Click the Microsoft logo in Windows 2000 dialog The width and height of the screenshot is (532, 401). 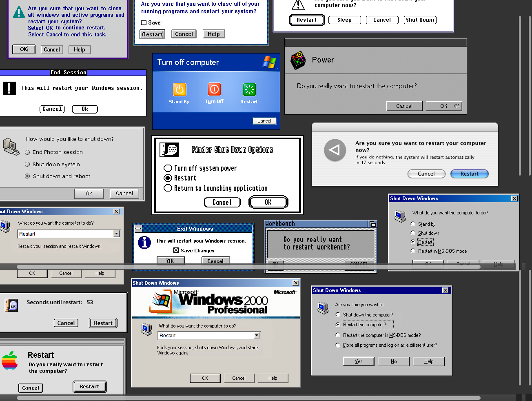tap(285, 292)
